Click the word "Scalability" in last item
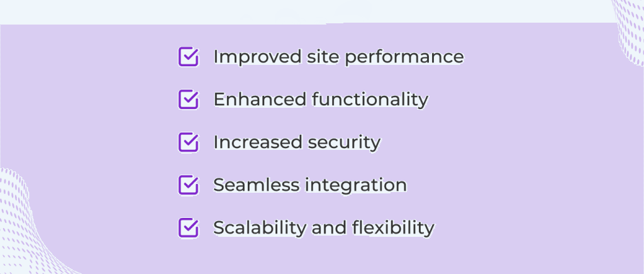The width and height of the screenshot is (644, 274). point(260,228)
